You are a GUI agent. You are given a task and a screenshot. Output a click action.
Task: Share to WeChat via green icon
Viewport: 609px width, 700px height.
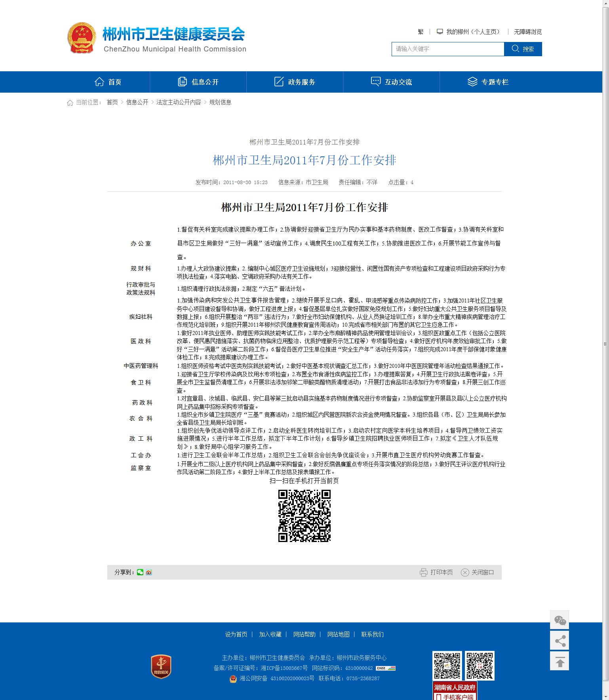[140, 572]
